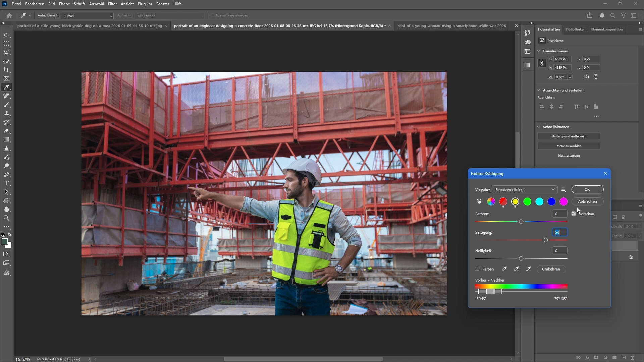Click the Hintergrund entfernen button
The width and height of the screenshot is (644, 362).
tap(569, 136)
